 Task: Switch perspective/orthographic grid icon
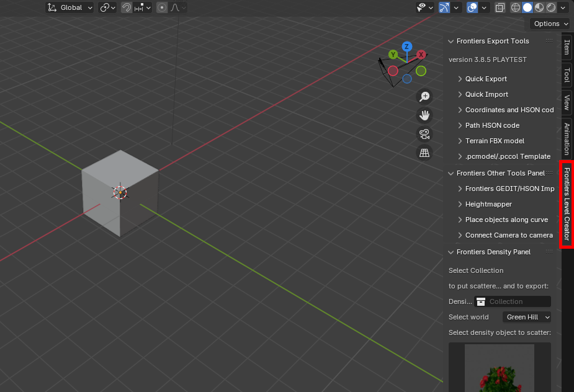coord(424,153)
